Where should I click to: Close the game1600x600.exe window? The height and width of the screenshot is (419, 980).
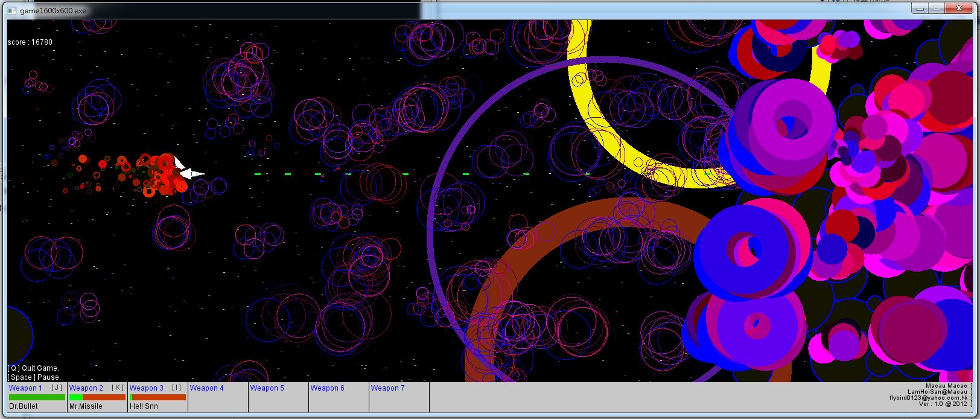[x=958, y=8]
